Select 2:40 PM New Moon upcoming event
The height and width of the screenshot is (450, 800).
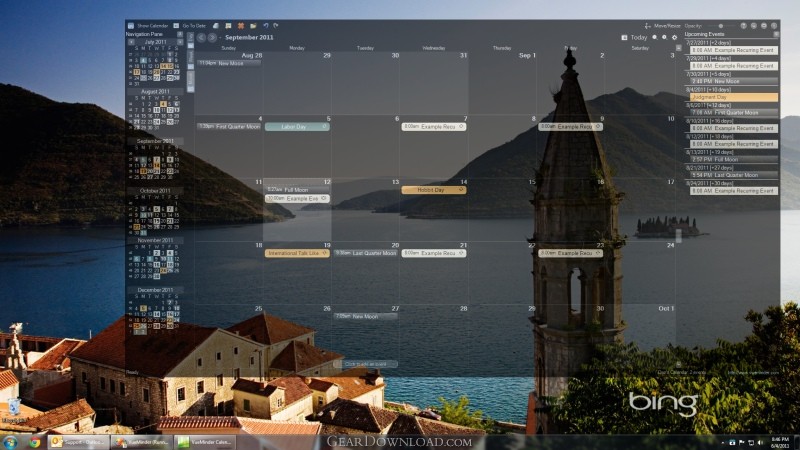pos(734,81)
